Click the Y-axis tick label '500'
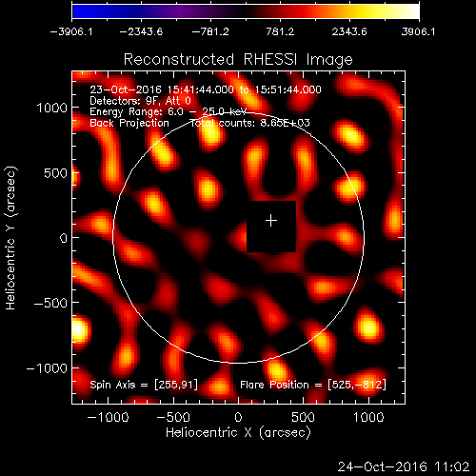This screenshot has width=476, height=476. 55,173
